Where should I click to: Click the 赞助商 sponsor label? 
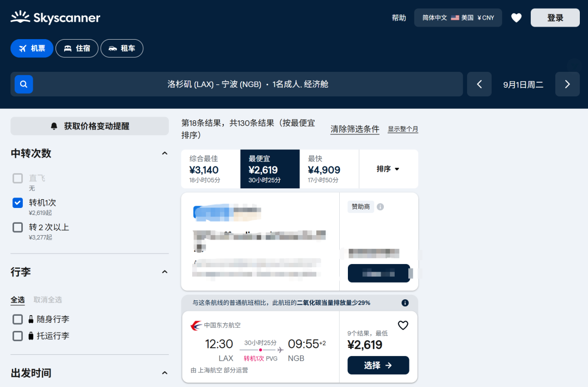[361, 207]
